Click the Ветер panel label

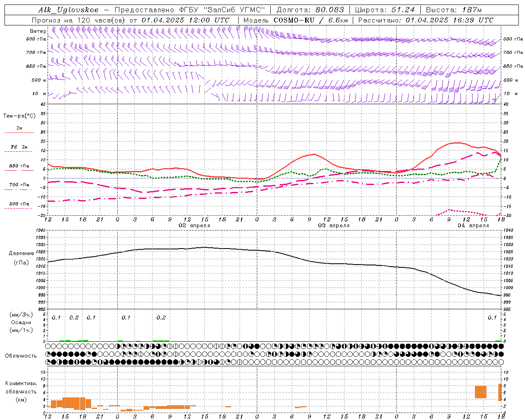click(x=38, y=31)
